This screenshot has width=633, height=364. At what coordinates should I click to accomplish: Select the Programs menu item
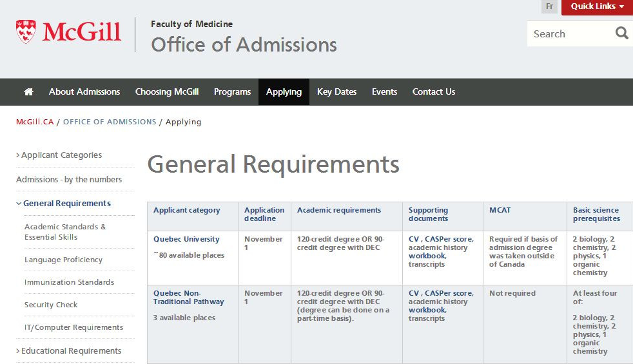click(232, 92)
